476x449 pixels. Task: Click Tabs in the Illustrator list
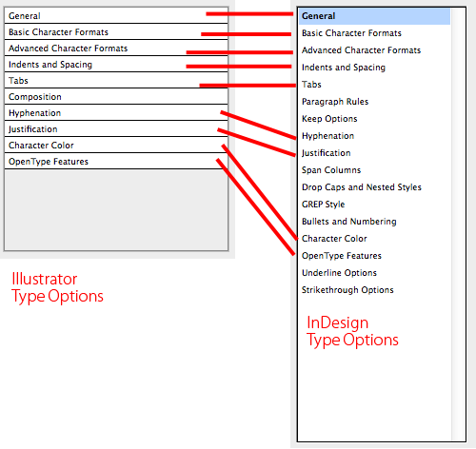click(x=116, y=80)
